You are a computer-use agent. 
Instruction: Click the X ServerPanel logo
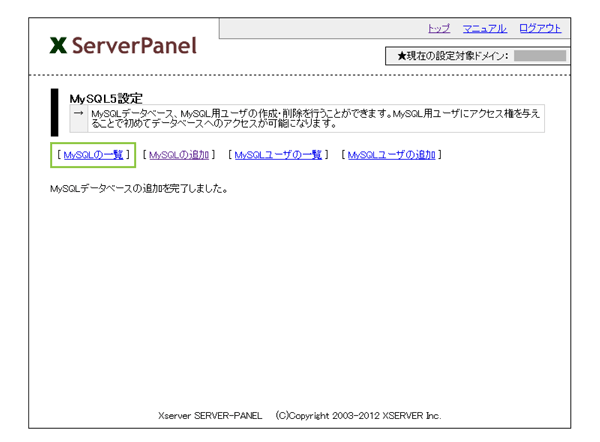(x=123, y=46)
